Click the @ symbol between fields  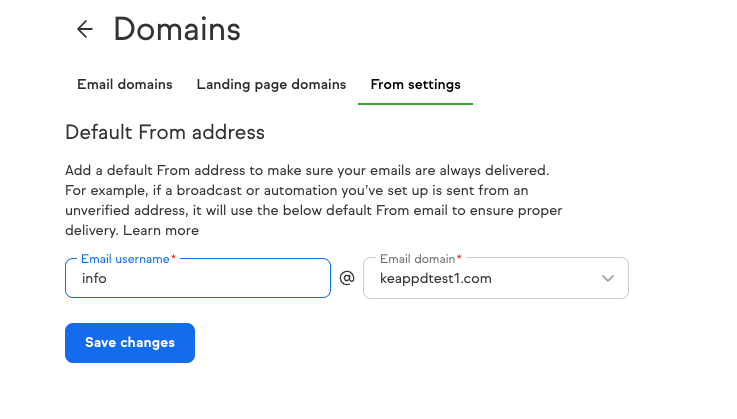pyautogui.click(x=347, y=278)
